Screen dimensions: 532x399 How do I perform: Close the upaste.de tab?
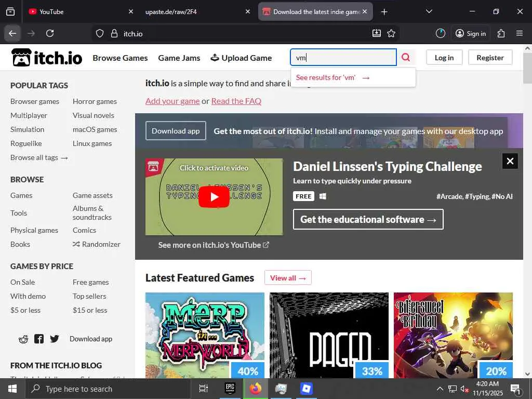[x=248, y=11]
